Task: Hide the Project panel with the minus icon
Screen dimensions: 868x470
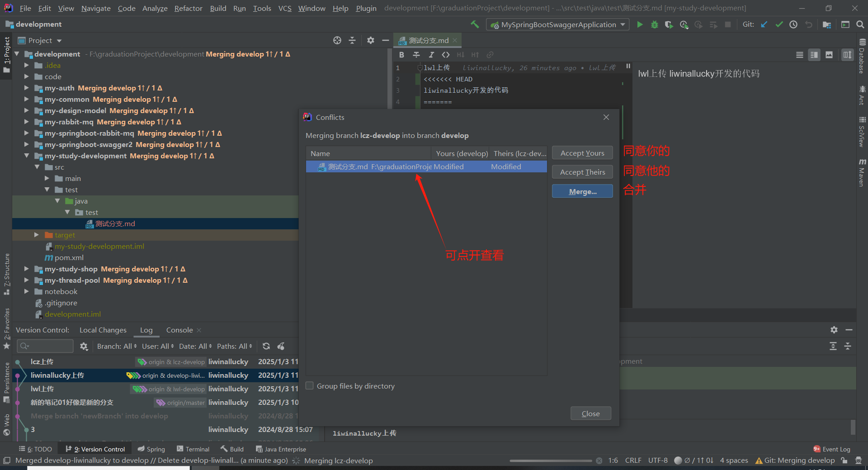Action: tap(386, 40)
